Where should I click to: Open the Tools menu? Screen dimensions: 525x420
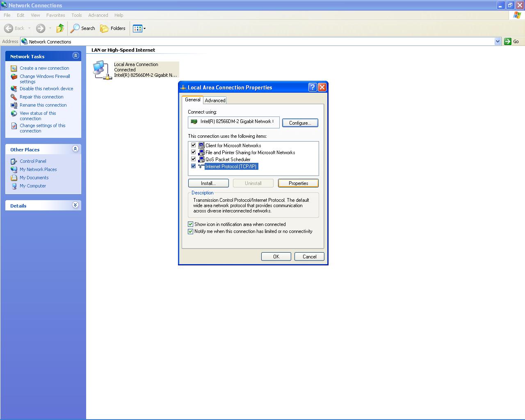pyautogui.click(x=77, y=15)
